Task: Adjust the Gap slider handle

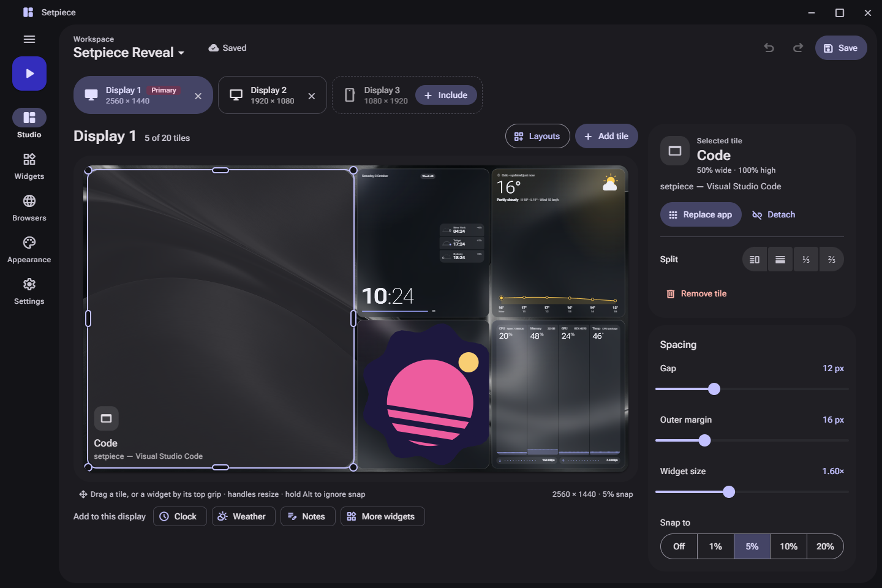Action: 714,389
